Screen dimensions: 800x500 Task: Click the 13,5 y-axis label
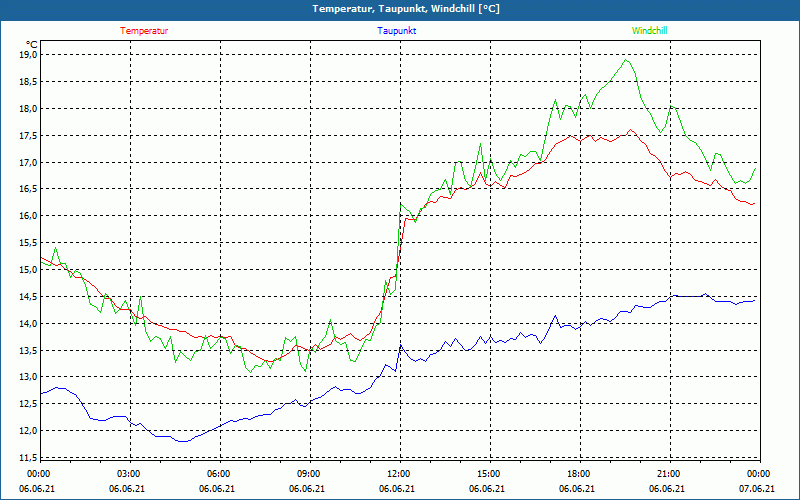click(29, 351)
